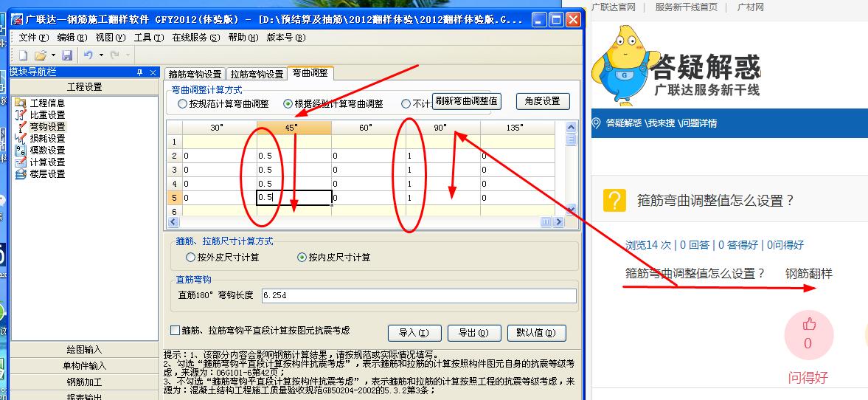868x400 pixels.
Task: Open the Undo history dropdown arrow
Action: pos(101,55)
